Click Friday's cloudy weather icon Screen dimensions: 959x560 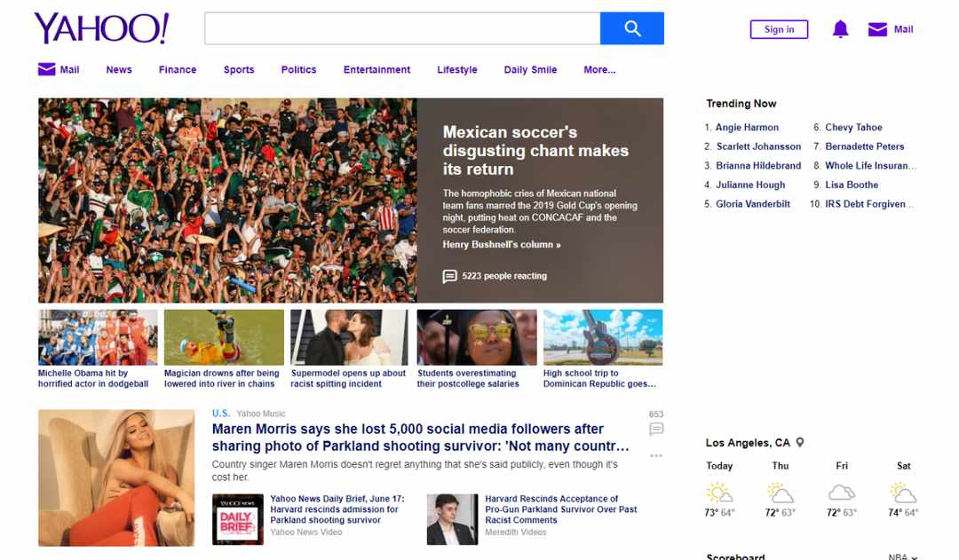pyautogui.click(x=842, y=493)
